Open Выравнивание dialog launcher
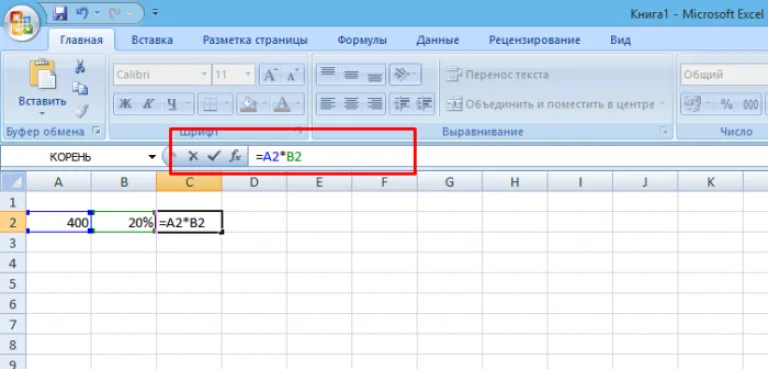Screen dimensions: 768x369 tap(664, 131)
